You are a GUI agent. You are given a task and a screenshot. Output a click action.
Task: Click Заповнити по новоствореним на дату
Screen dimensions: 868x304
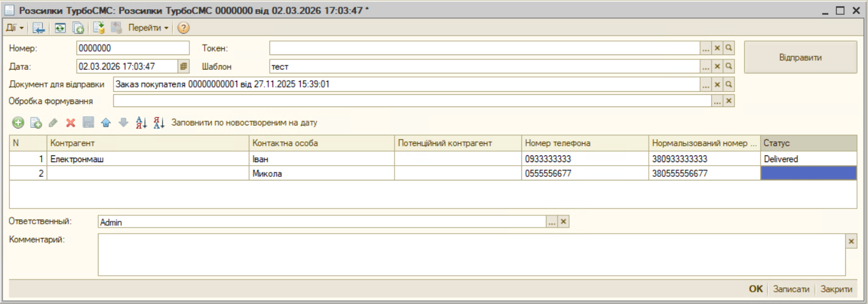[x=244, y=123]
